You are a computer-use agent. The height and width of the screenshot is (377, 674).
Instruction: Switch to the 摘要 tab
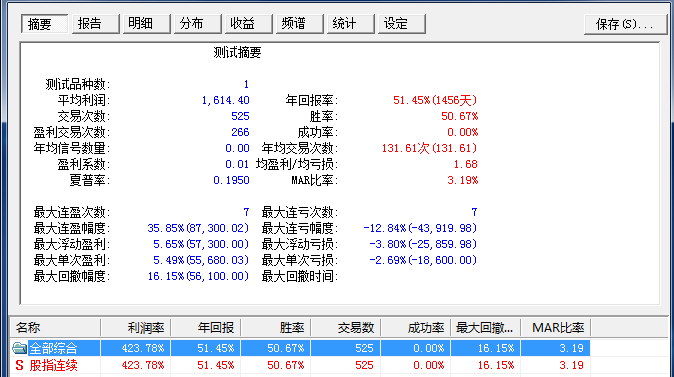[44, 24]
